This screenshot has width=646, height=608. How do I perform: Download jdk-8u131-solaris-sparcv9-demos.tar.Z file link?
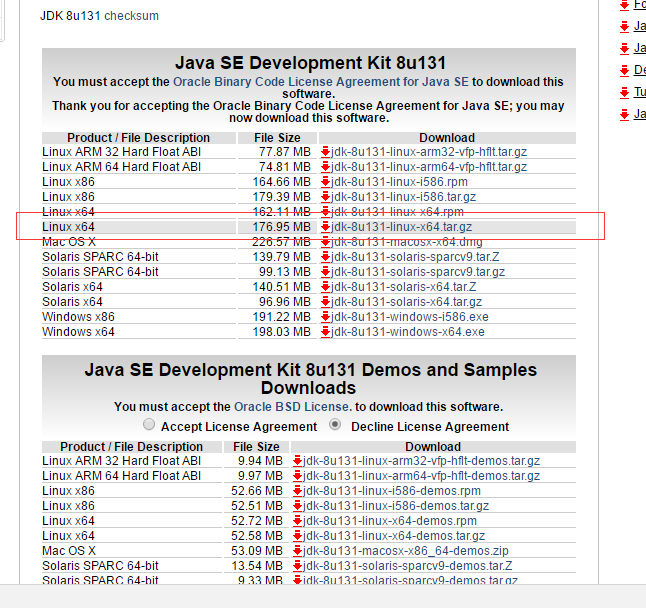click(x=408, y=566)
